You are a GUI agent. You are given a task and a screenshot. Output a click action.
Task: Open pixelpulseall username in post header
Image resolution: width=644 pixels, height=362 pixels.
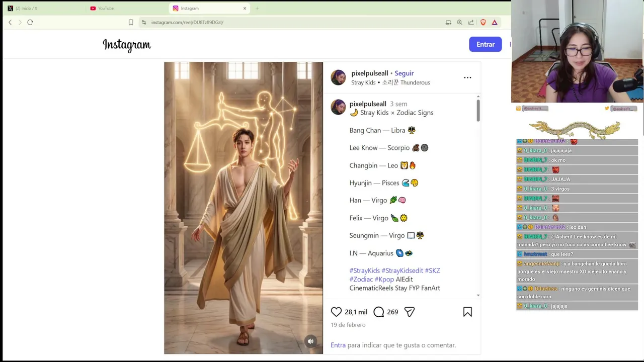pyautogui.click(x=370, y=73)
